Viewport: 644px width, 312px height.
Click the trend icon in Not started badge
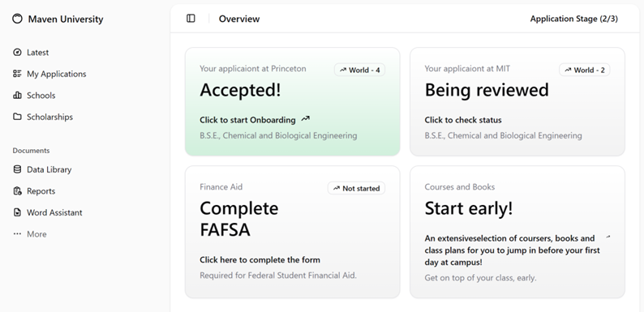pyautogui.click(x=337, y=189)
